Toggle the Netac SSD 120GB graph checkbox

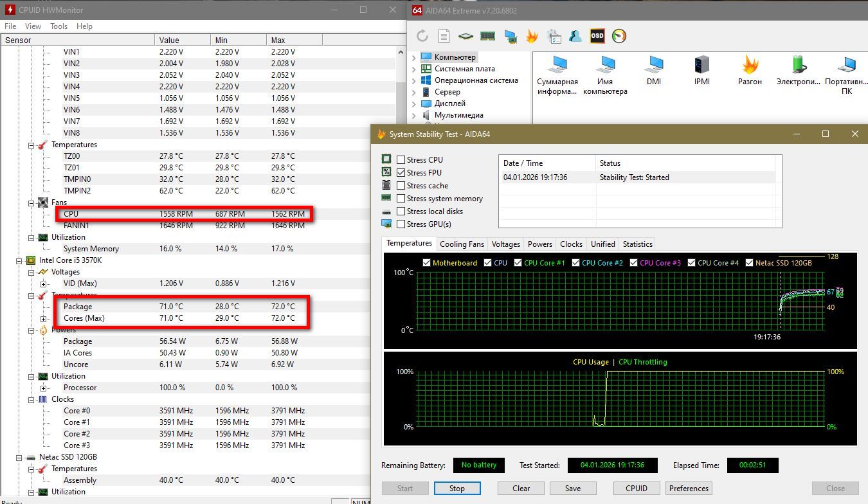coord(750,263)
